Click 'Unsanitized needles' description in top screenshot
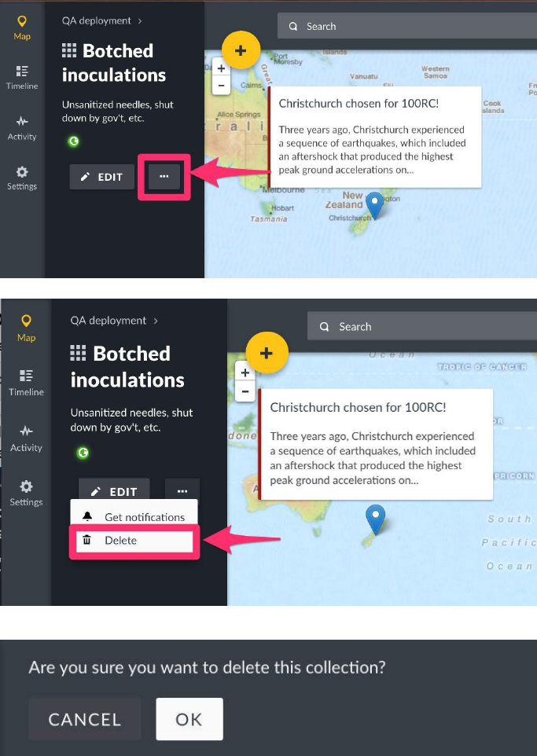 pyautogui.click(x=118, y=112)
